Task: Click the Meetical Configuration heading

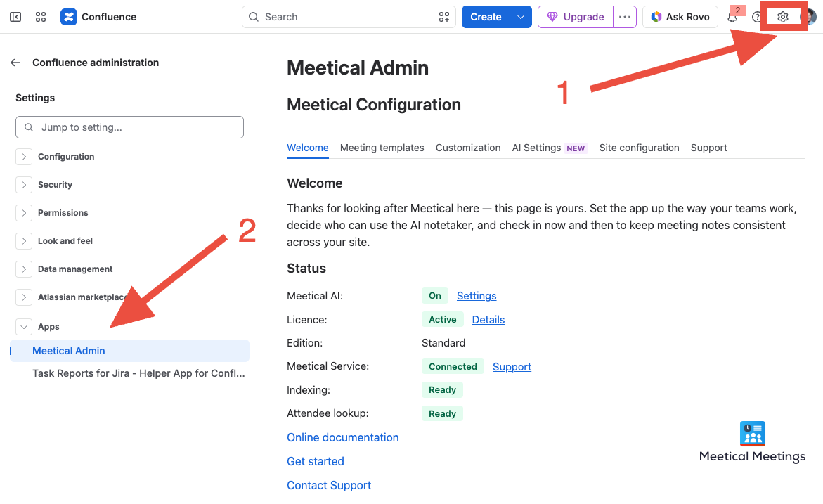Action: tap(374, 105)
